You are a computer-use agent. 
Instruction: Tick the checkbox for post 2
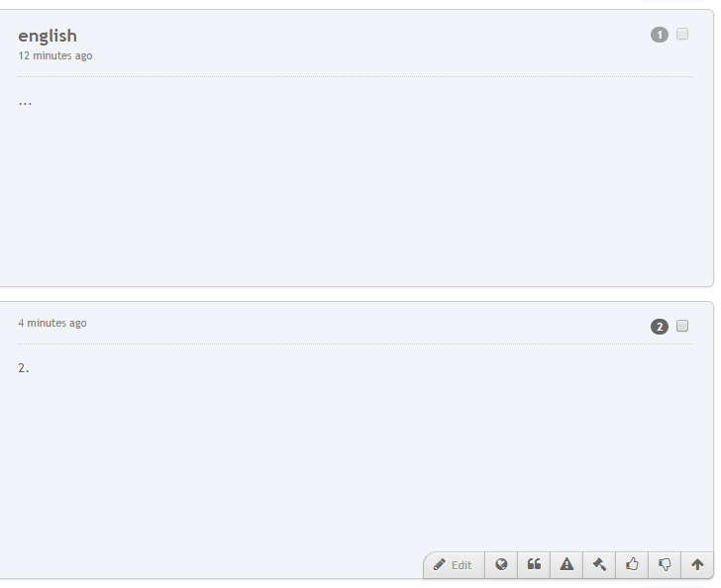(x=682, y=326)
